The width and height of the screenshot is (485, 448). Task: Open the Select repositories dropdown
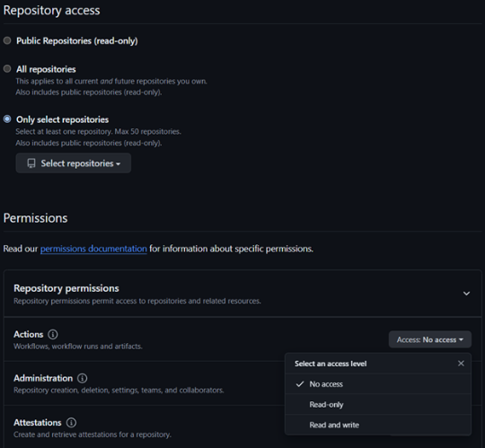pyautogui.click(x=74, y=163)
